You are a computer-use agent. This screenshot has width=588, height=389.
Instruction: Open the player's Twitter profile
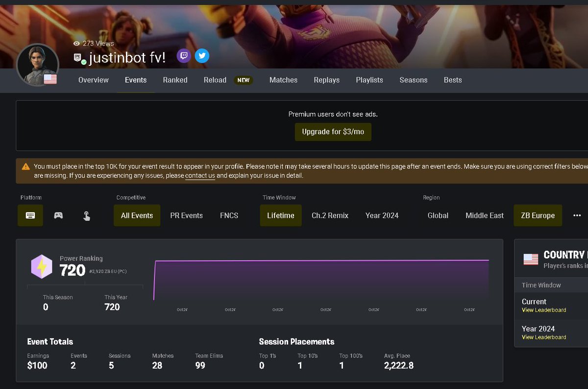(x=202, y=56)
